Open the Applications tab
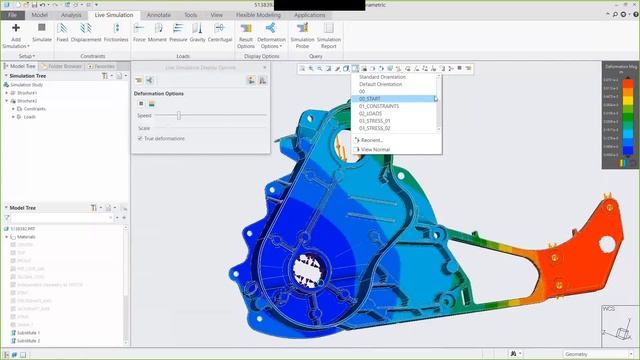 pos(310,15)
